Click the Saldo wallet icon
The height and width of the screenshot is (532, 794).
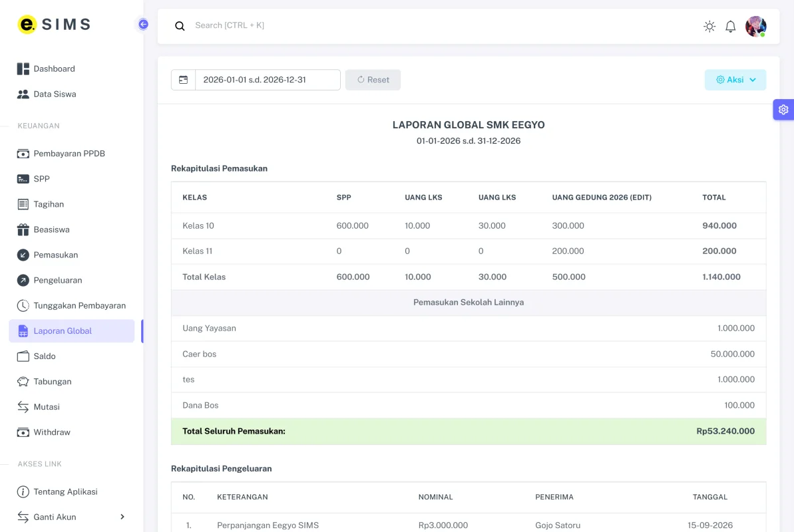point(23,356)
